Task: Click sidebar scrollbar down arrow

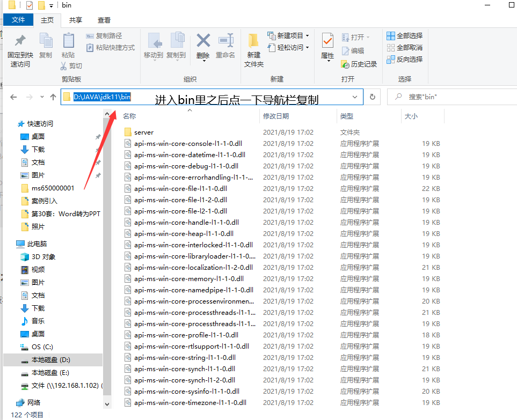Action: click(107, 404)
